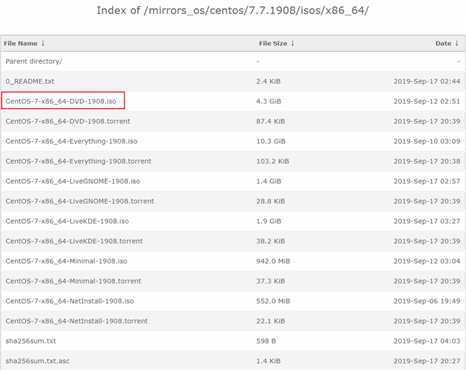The image size is (466, 371).
Task: Select the 1.4 GiB size of the LiveGNOME iso
Action: [x=268, y=181]
